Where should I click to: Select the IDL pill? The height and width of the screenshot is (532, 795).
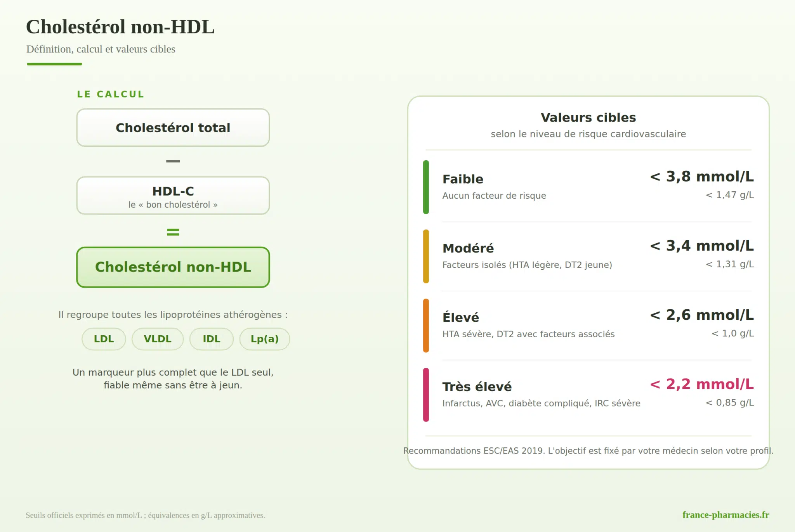[x=211, y=339]
